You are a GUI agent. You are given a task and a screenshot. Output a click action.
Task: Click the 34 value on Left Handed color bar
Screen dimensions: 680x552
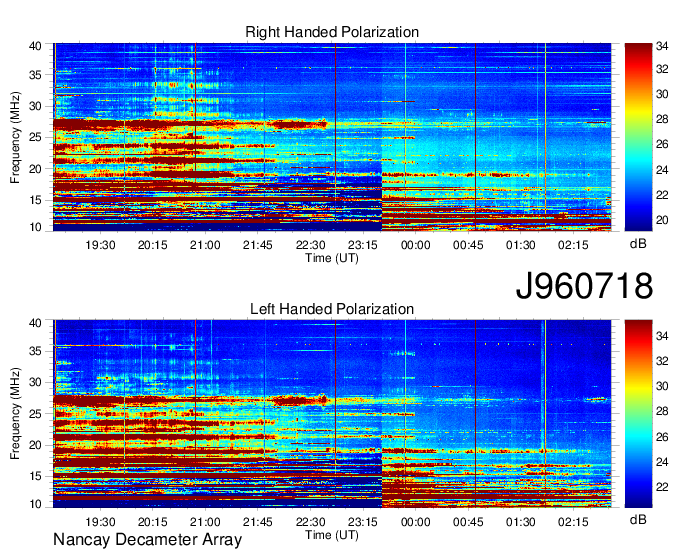[662, 336]
